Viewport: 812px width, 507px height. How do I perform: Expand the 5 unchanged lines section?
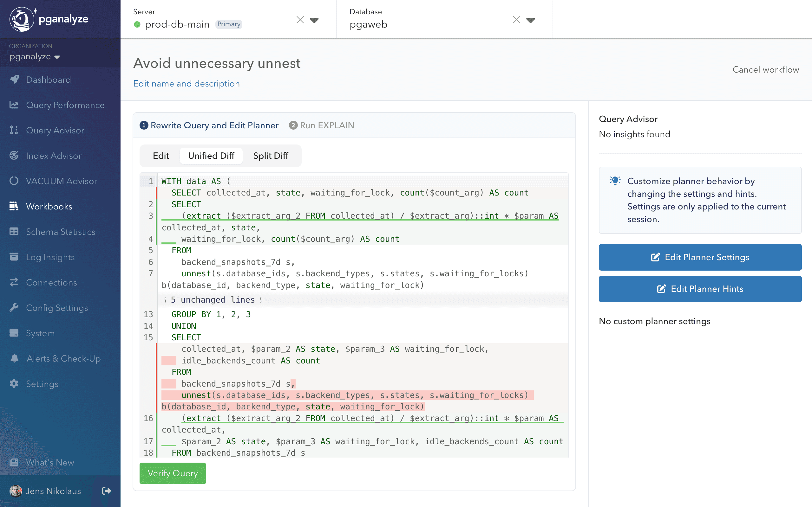[213, 300]
